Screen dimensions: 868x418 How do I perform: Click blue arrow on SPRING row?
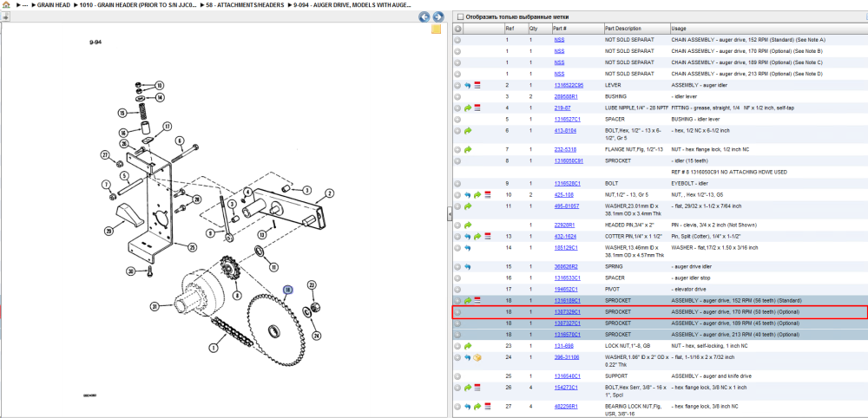click(x=468, y=266)
